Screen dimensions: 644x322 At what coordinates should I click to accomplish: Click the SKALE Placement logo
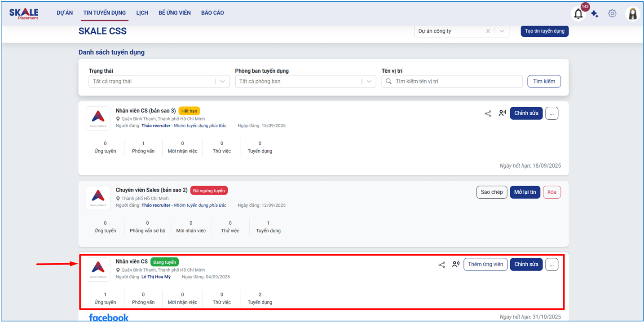pos(24,13)
